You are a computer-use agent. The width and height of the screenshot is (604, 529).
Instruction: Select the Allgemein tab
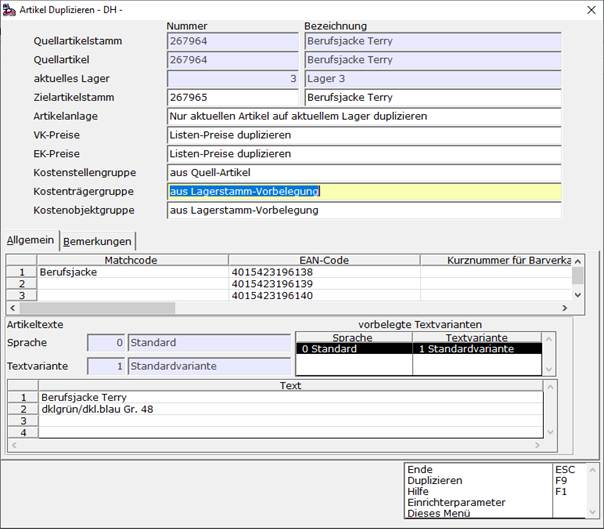point(30,240)
